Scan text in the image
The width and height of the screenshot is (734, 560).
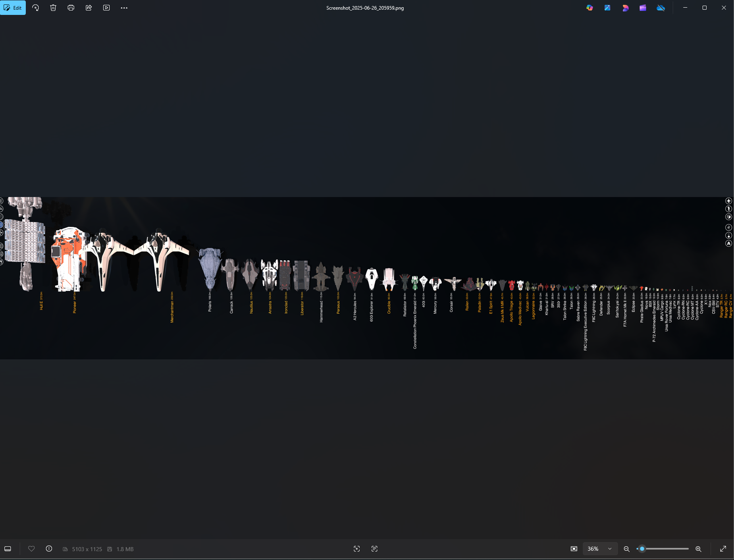click(374, 549)
